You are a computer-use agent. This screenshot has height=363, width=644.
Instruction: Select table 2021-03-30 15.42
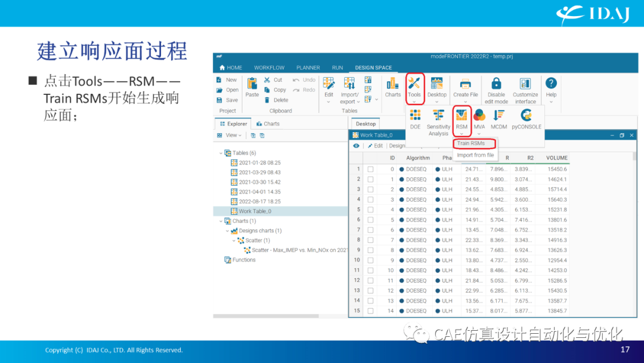coord(255,182)
